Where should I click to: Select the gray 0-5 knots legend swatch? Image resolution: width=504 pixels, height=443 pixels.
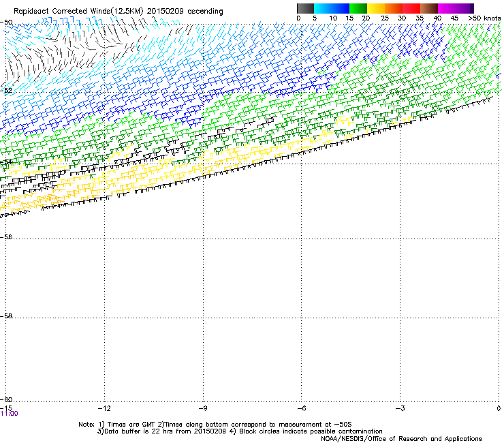[305, 8]
